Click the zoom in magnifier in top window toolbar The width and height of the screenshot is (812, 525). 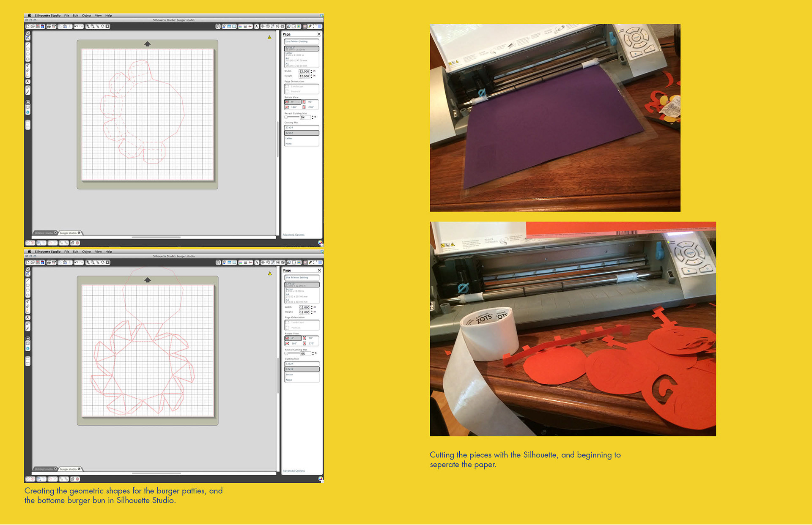(x=88, y=26)
